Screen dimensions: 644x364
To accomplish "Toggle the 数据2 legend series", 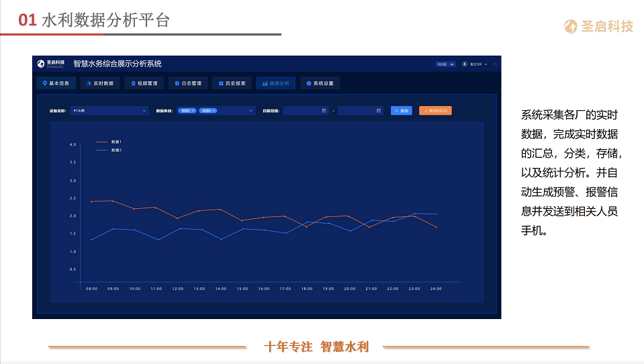I will [109, 150].
